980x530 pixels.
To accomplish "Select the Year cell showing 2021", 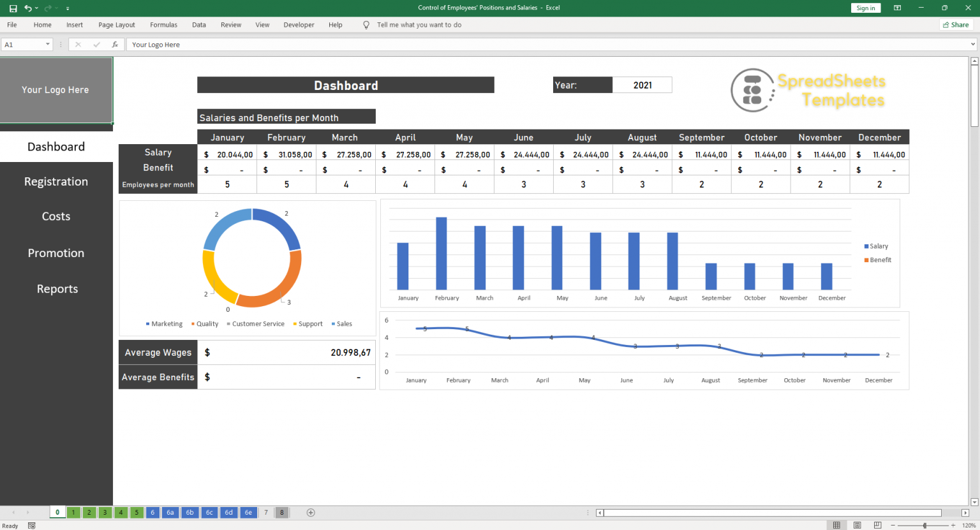I will click(x=642, y=85).
